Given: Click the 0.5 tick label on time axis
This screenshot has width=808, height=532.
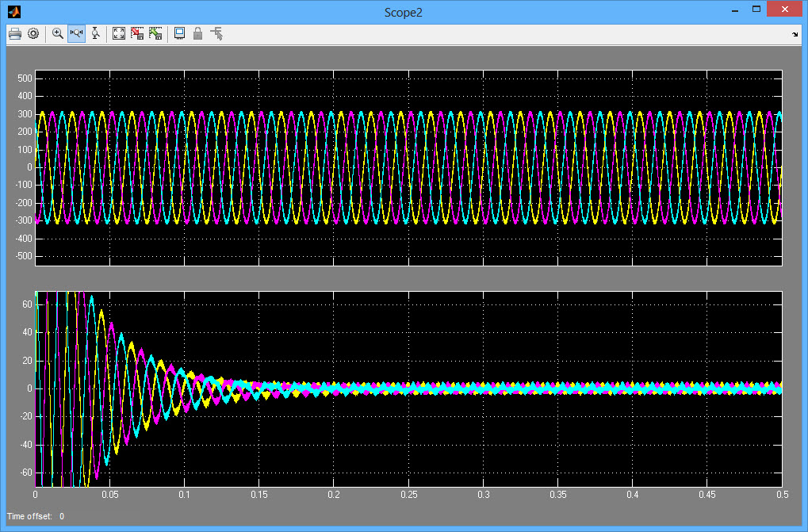Looking at the screenshot, I should coord(783,495).
